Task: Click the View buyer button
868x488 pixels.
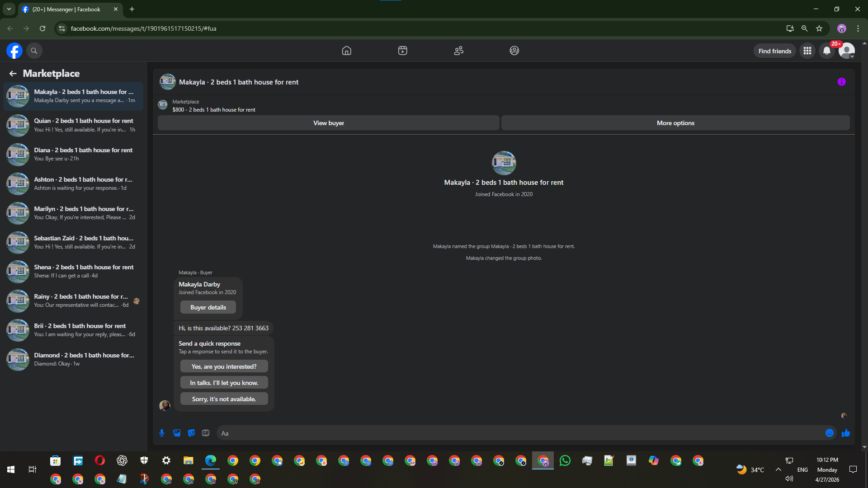Action: pos(328,123)
